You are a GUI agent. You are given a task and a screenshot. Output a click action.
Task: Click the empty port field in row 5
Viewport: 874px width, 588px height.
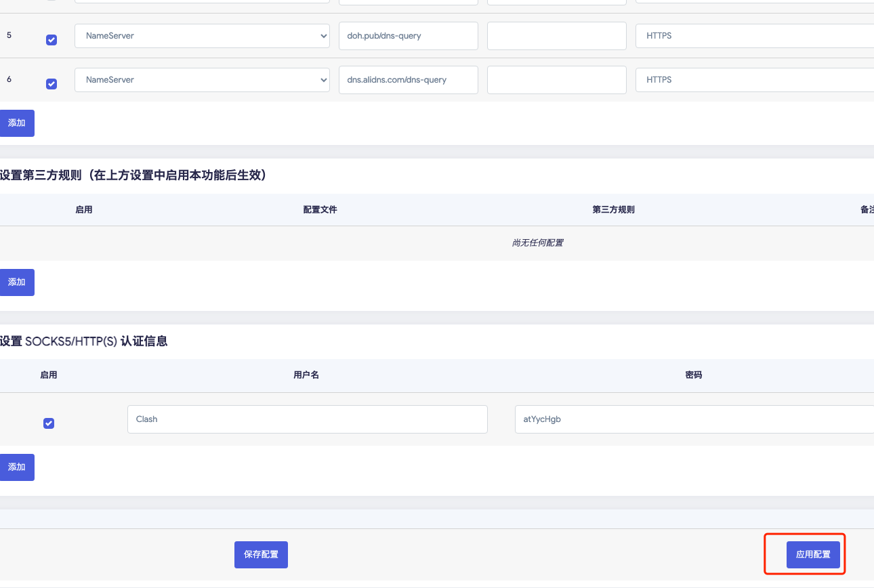pos(556,36)
